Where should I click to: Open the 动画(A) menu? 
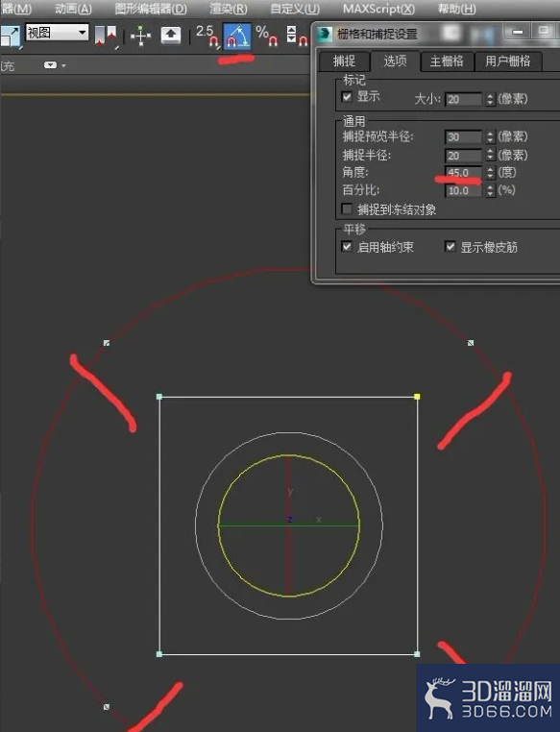tap(73, 9)
